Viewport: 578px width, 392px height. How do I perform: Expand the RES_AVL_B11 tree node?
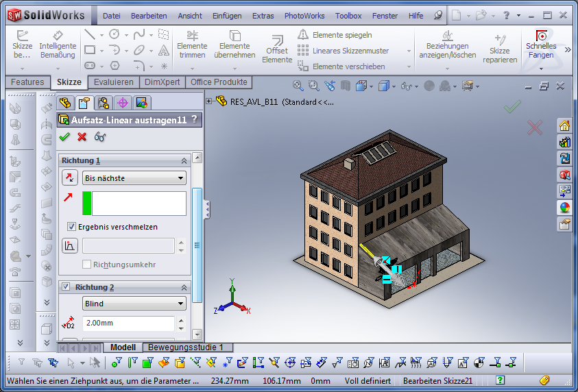point(209,101)
